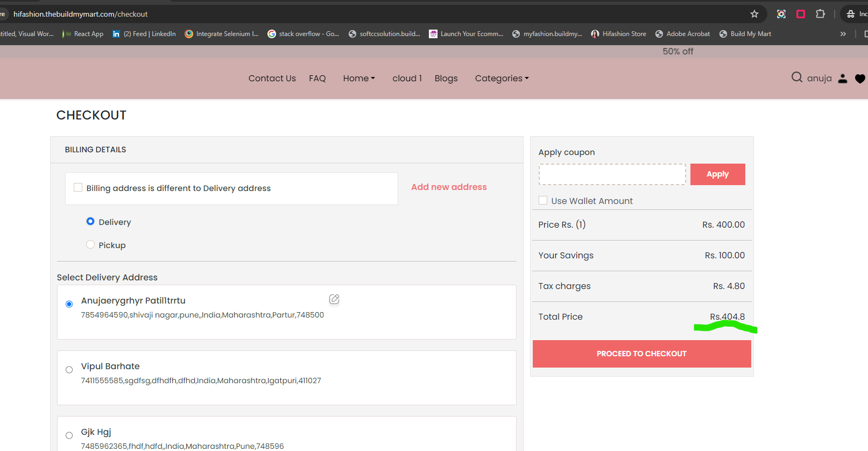Go to Contact Us page

[272, 78]
